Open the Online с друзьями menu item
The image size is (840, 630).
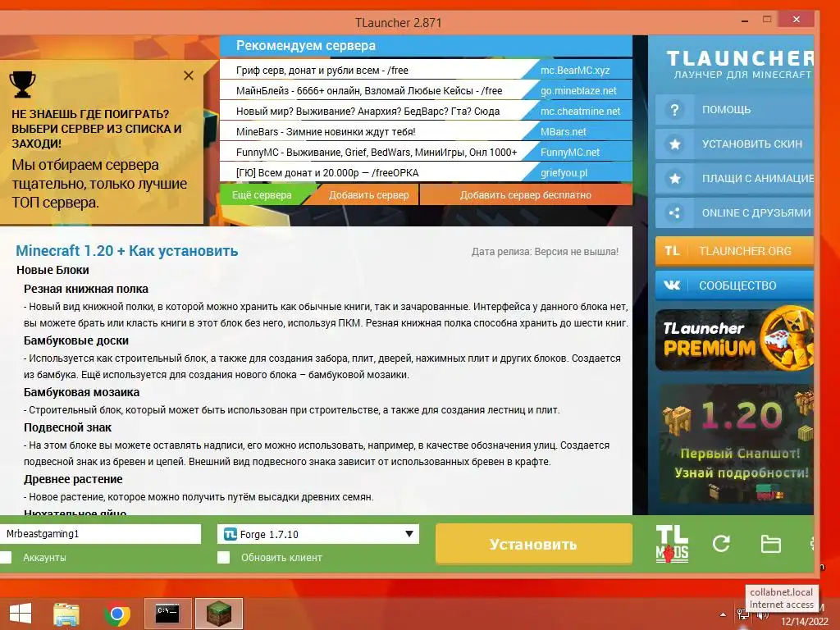pyautogui.click(x=734, y=212)
